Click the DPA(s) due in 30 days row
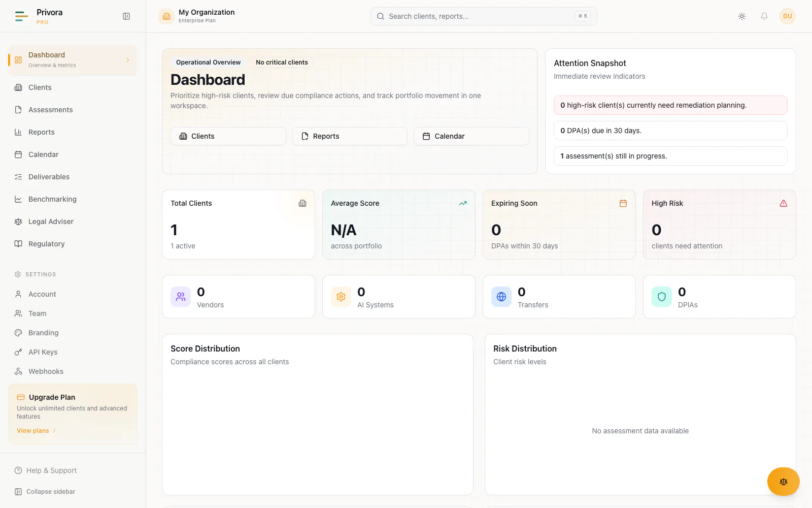Viewport: 812px width, 508px height. 670,131
